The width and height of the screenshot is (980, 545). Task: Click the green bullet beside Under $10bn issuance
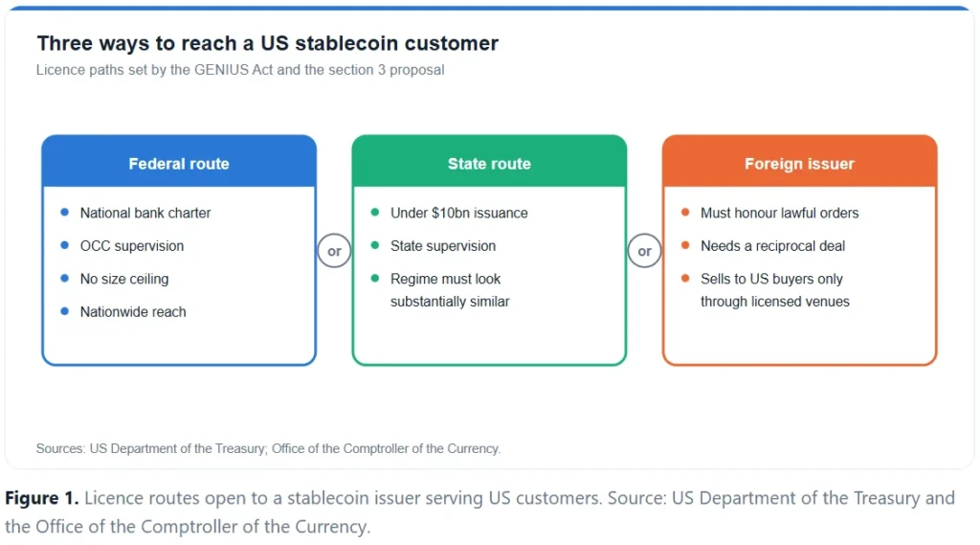coord(375,212)
